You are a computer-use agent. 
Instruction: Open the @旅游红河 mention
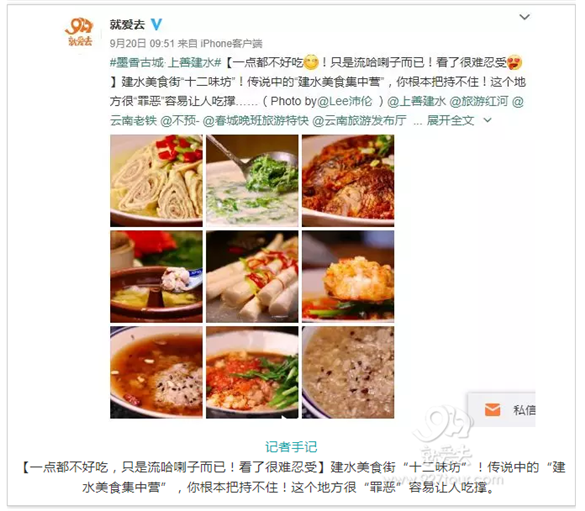coord(479,101)
